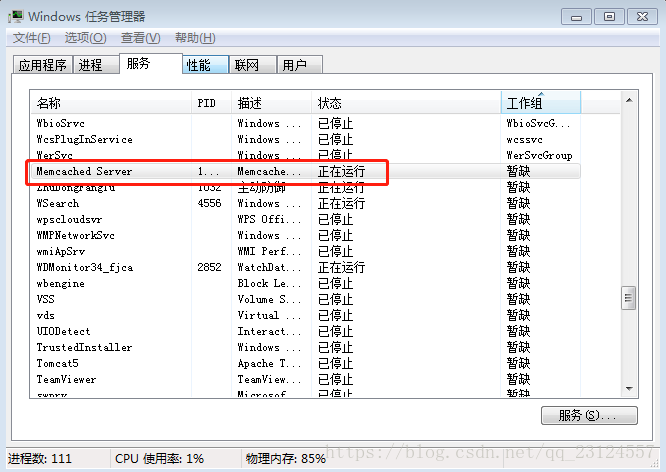Open the 文件(F) menu

[32, 38]
